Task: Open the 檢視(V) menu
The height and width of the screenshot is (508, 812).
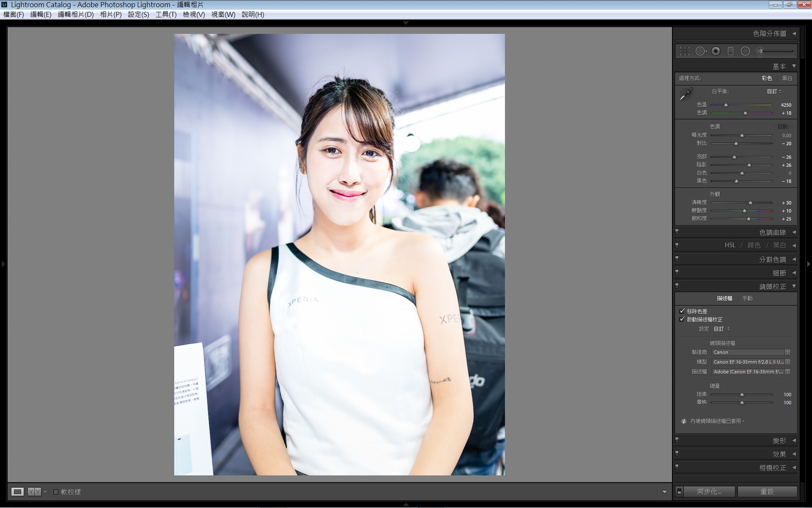Action: (x=194, y=14)
